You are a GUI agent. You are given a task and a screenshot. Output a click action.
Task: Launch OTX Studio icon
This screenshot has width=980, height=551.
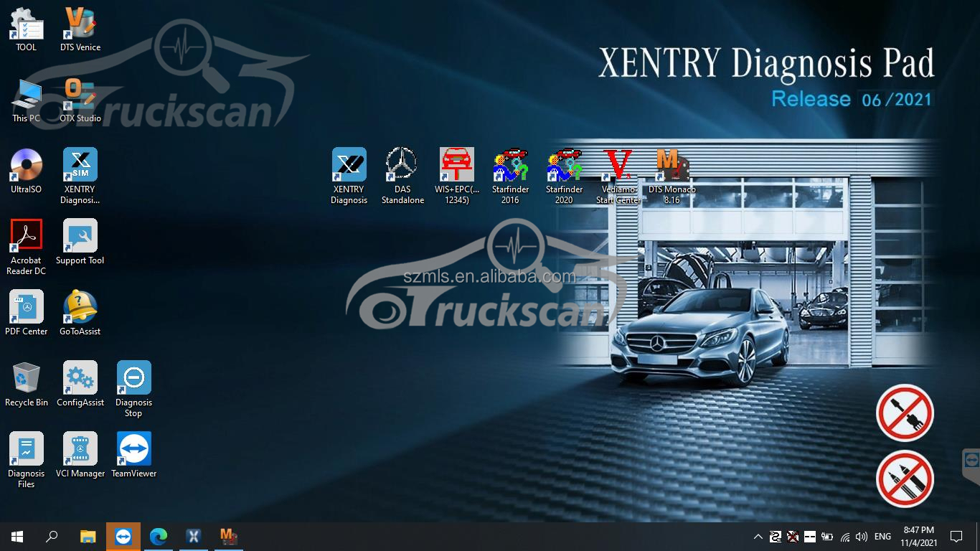pos(80,95)
